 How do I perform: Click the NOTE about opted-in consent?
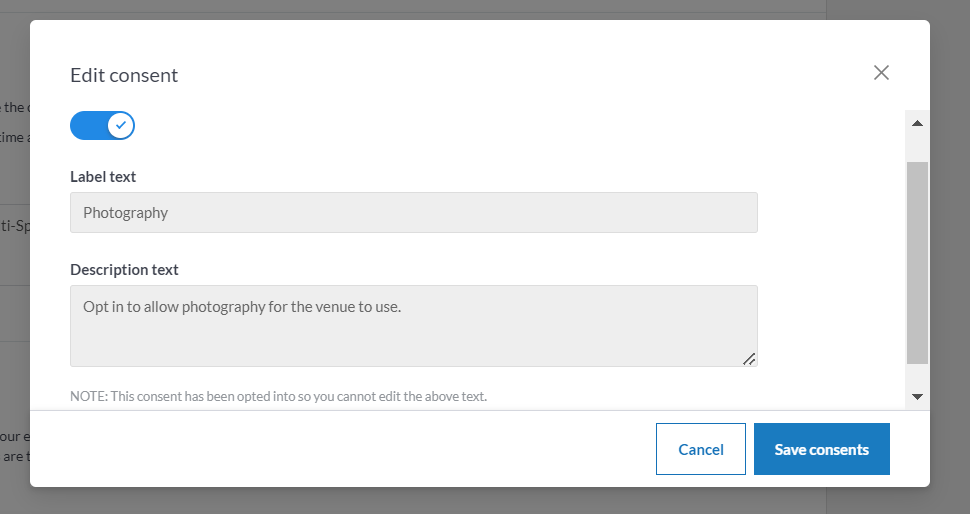click(278, 396)
